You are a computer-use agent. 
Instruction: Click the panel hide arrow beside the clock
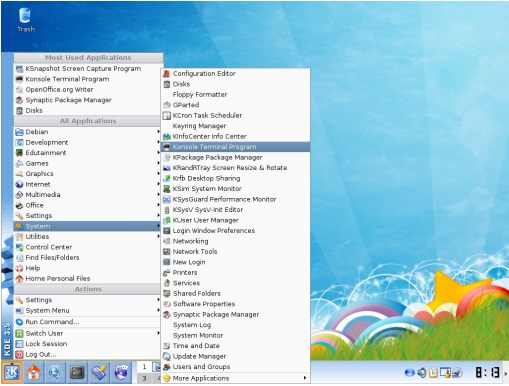(x=506, y=373)
